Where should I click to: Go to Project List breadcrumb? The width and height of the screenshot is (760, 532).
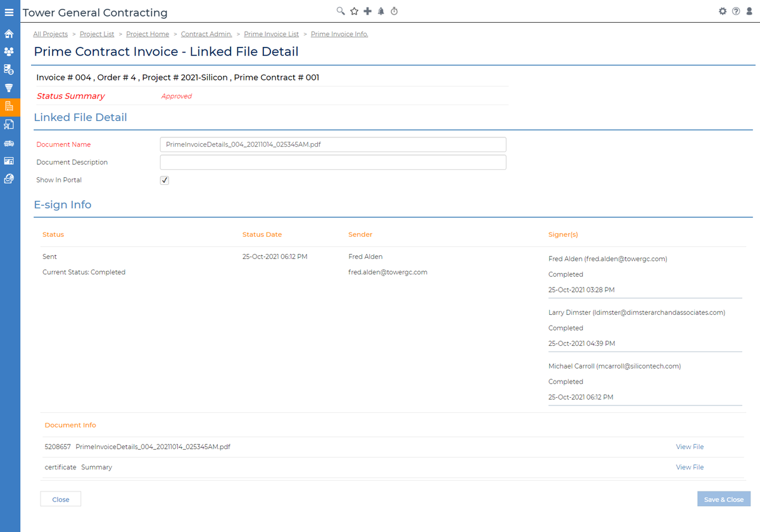(97, 34)
